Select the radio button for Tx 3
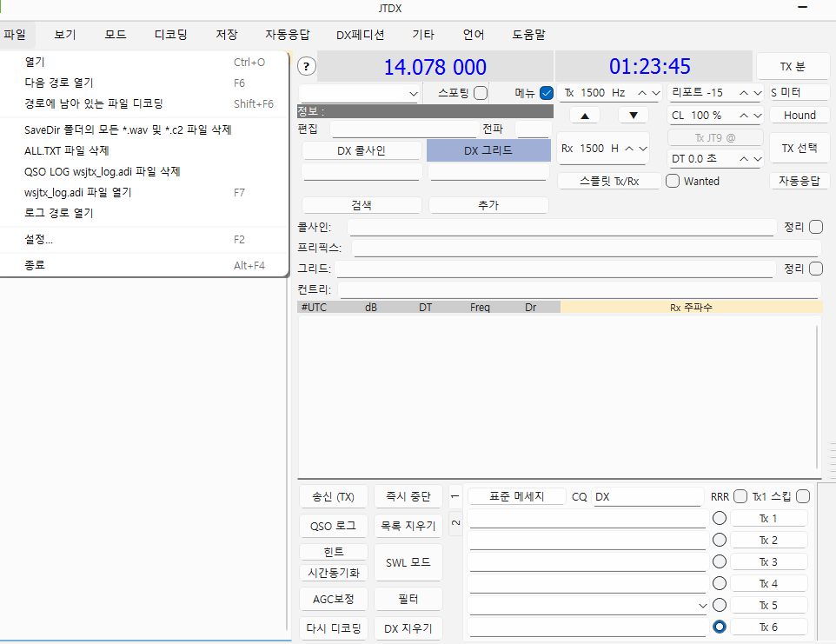This screenshot has width=836, height=644. (720, 561)
